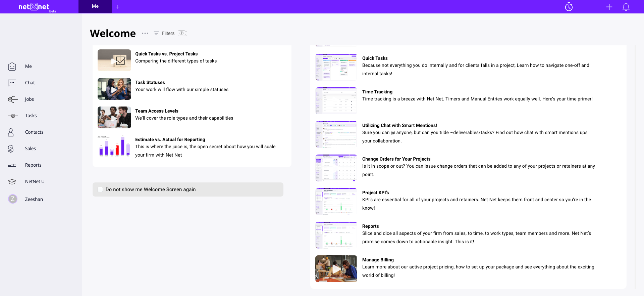The width and height of the screenshot is (644, 296).
Task: Click the Zeeshan avatar
Action: pyautogui.click(x=13, y=199)
